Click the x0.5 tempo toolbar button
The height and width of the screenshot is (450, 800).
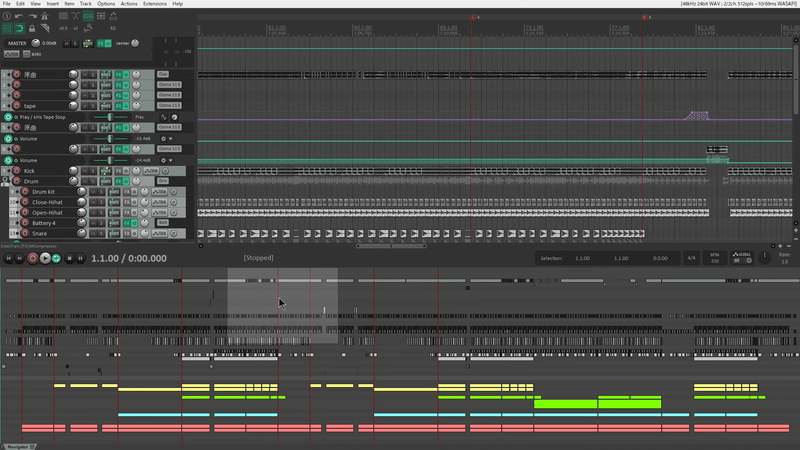tap(63, 28)
